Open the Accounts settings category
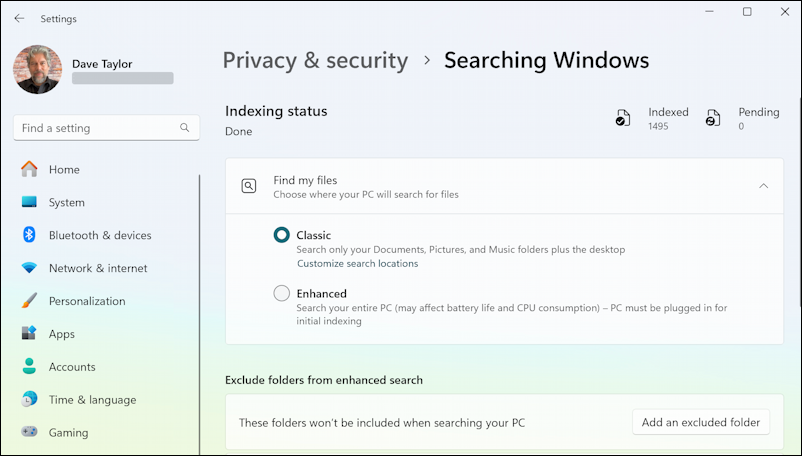Viewport: 802px width, 456px height. pyautogui.click(x=72, y=367)
